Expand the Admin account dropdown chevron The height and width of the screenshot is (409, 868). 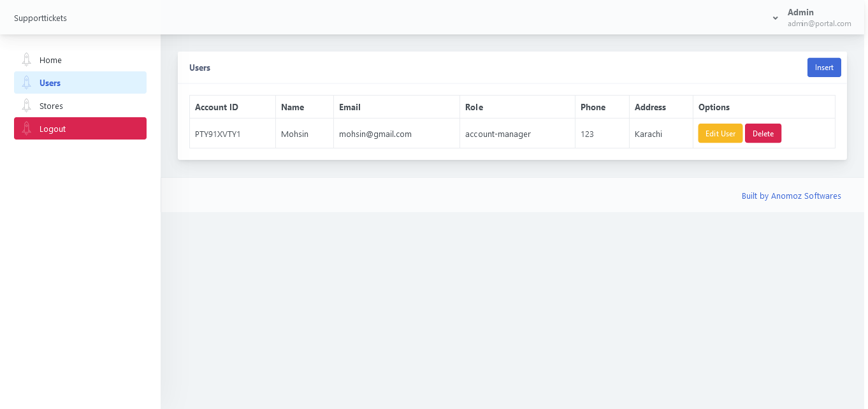click(775, 18)
